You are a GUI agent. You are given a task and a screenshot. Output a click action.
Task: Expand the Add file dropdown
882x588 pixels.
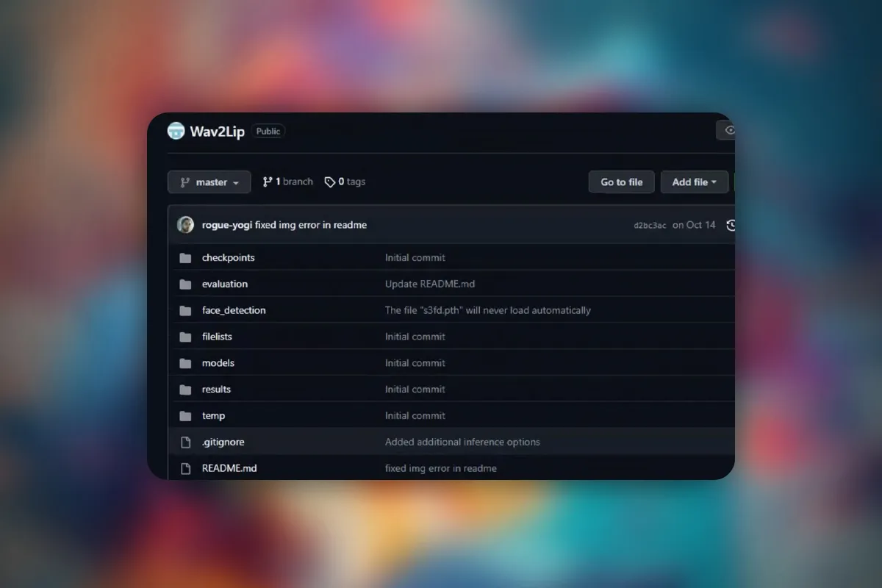tap(695, 182)
